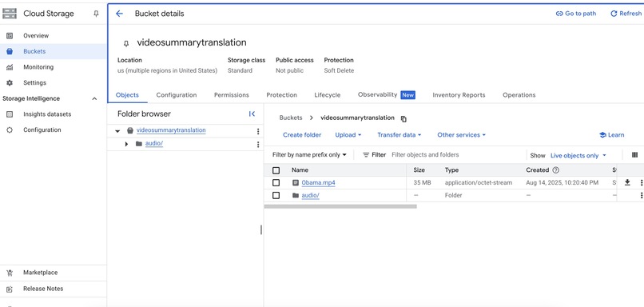Open more actions for audio/ row

tap(641, 196)
